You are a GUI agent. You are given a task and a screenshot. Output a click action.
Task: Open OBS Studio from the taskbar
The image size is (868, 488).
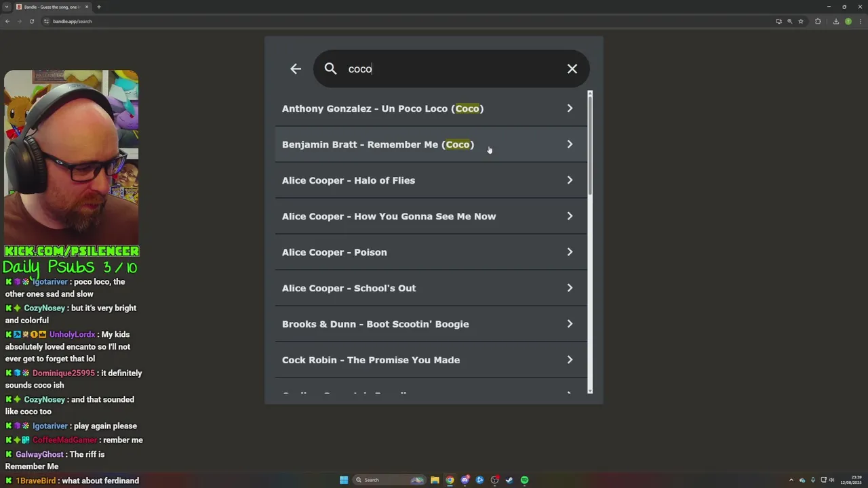point(494,480)
